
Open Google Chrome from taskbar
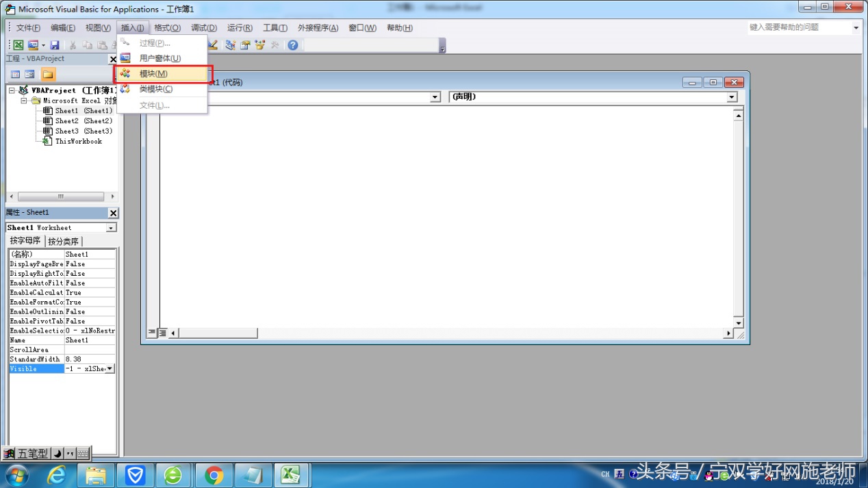pyautogui.click(x=214, y=475)
